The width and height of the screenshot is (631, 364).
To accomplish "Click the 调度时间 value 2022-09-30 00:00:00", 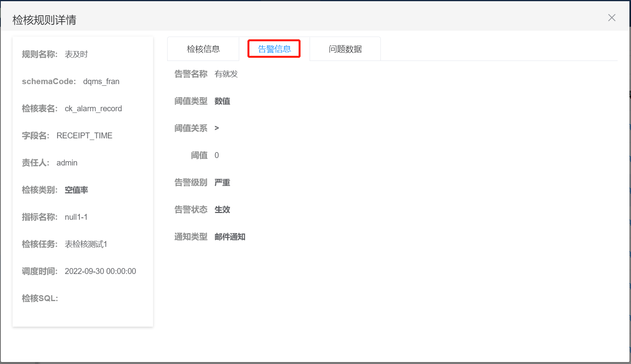I will (100, 271).
